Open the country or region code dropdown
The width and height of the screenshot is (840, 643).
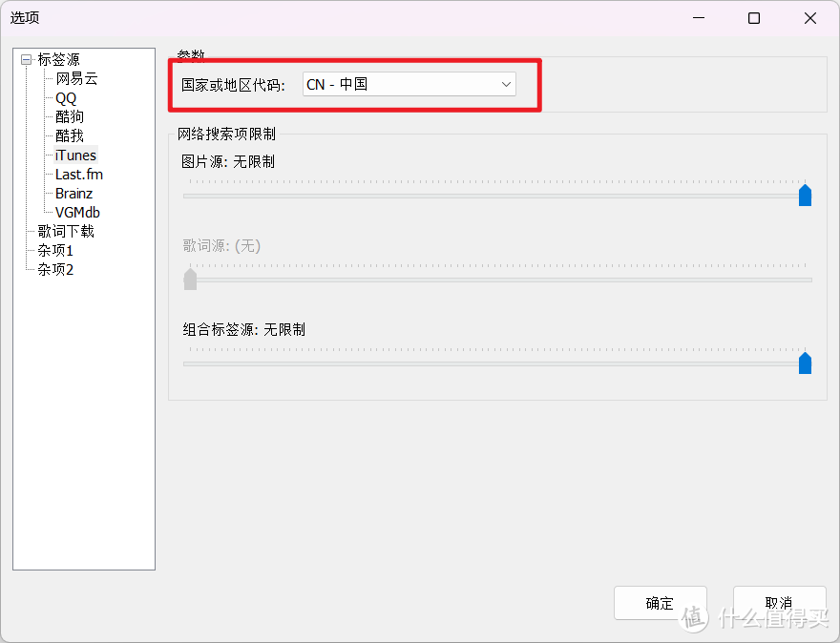(x=505, y=84)
